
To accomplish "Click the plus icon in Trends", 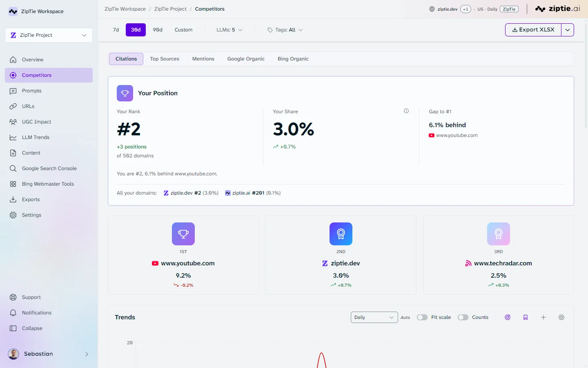I will (543, 317).
